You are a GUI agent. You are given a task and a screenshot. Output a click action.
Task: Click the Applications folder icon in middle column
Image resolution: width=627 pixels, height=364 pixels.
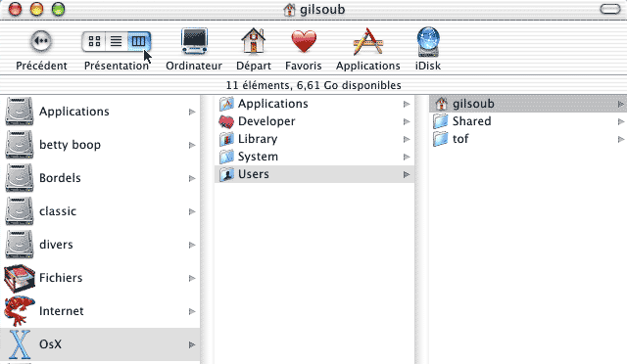coord(226,104)
